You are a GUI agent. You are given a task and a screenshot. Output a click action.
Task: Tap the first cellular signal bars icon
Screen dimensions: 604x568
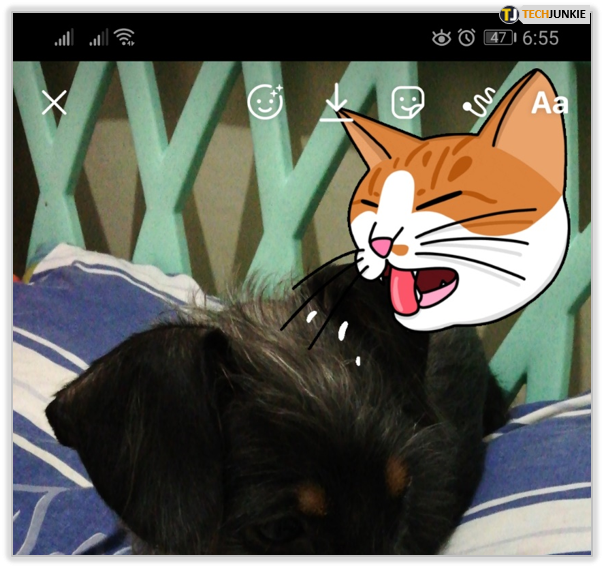(x=64, y=38)
